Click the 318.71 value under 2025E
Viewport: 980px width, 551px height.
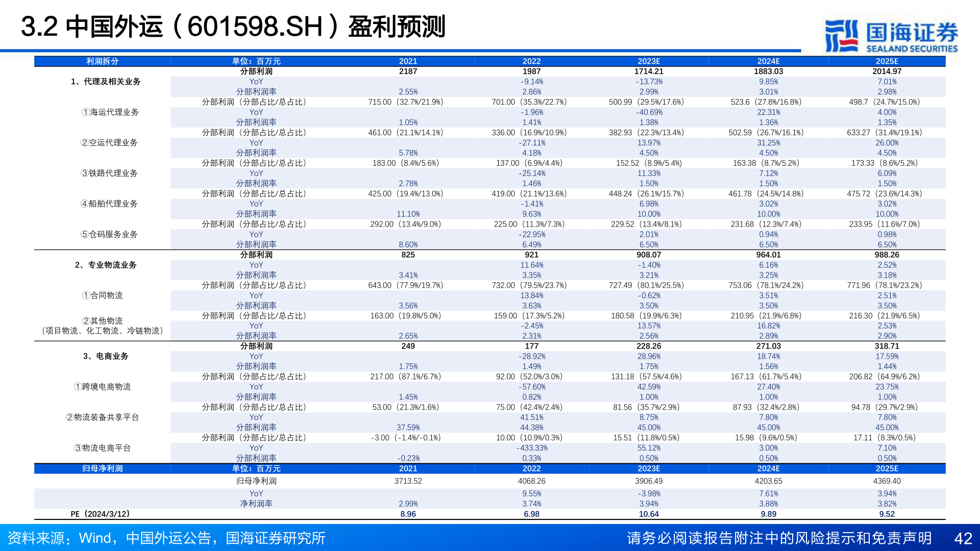(x=887, y=346)
